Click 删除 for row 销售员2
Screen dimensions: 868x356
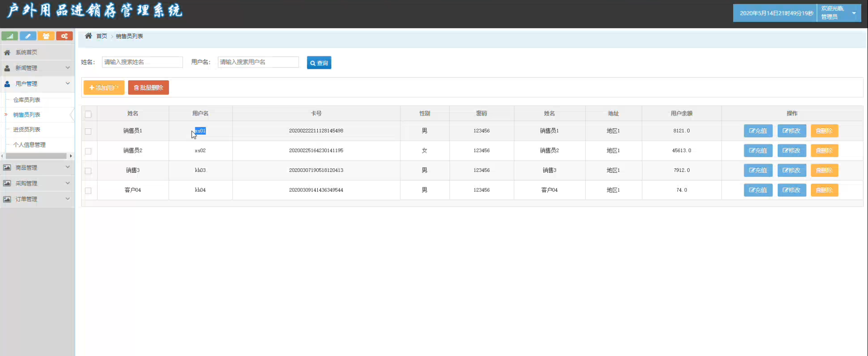pyautogui.click(x=824, y=151)
